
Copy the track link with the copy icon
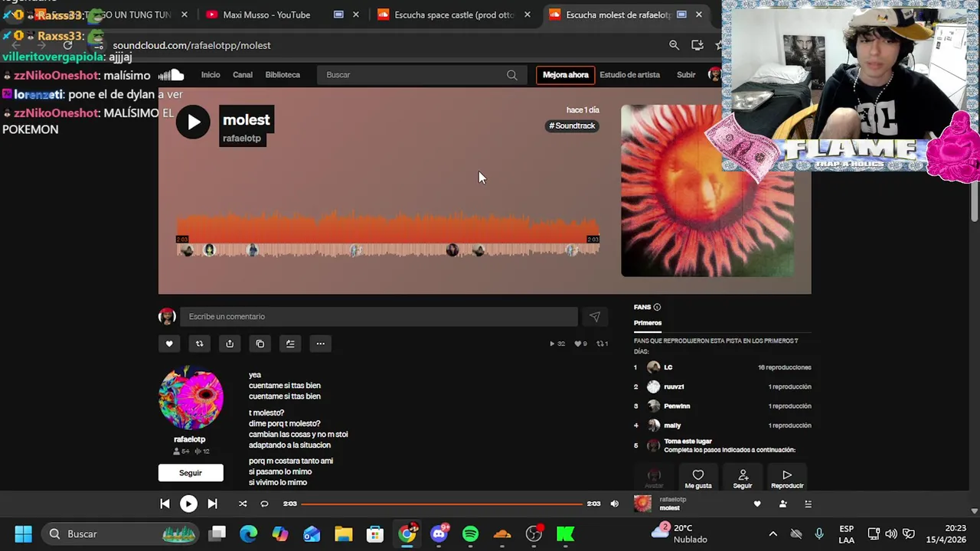[x=260, y=344]
